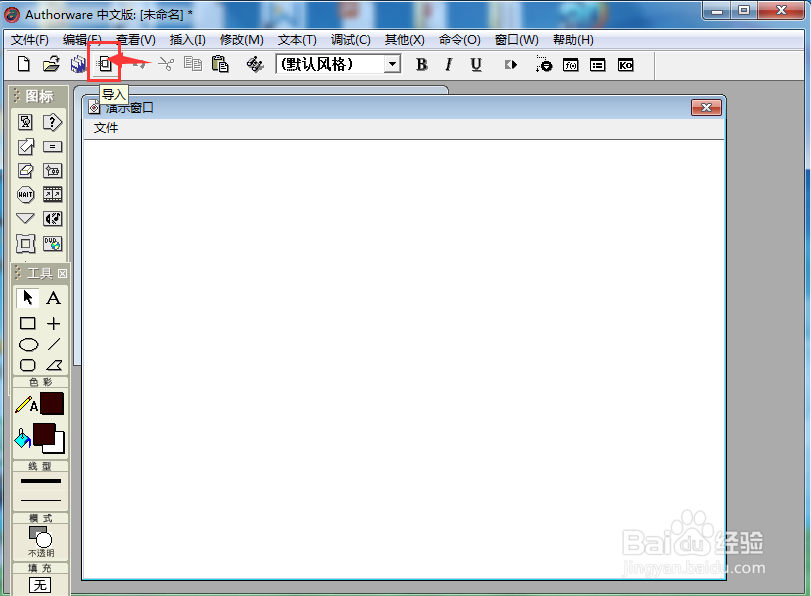Close the presentation window

coord(706,108)
